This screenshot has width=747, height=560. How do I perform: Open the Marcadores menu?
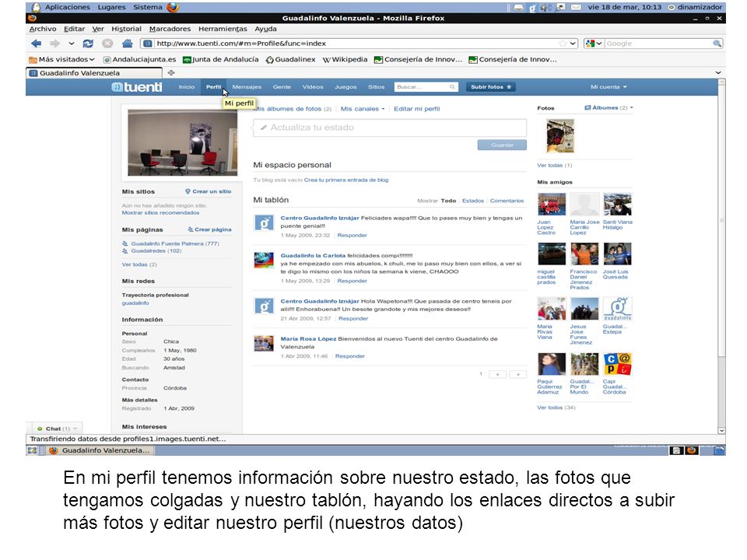[170, 29]
